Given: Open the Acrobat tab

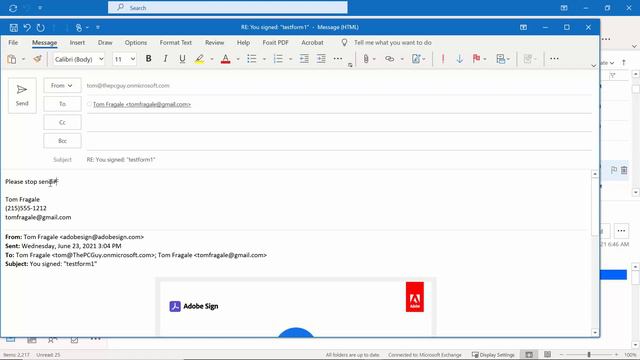Looking at the screenshot, I should point(312,42).
